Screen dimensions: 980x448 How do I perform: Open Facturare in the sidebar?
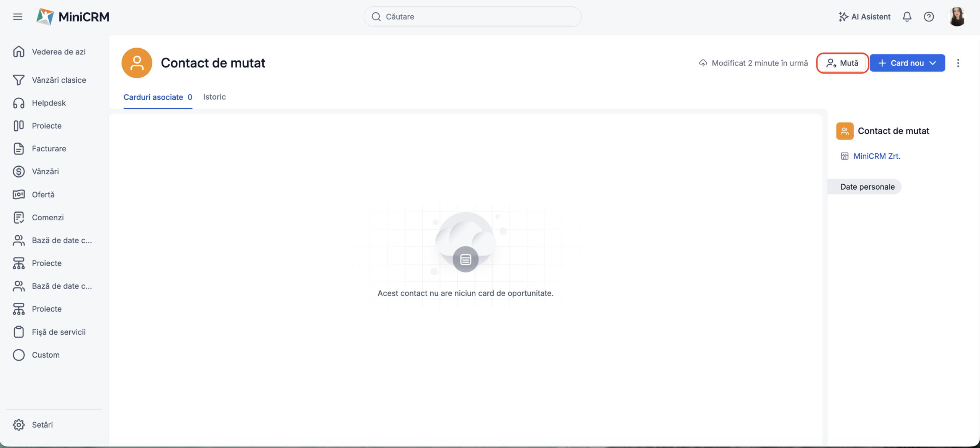tap(49, 149)
